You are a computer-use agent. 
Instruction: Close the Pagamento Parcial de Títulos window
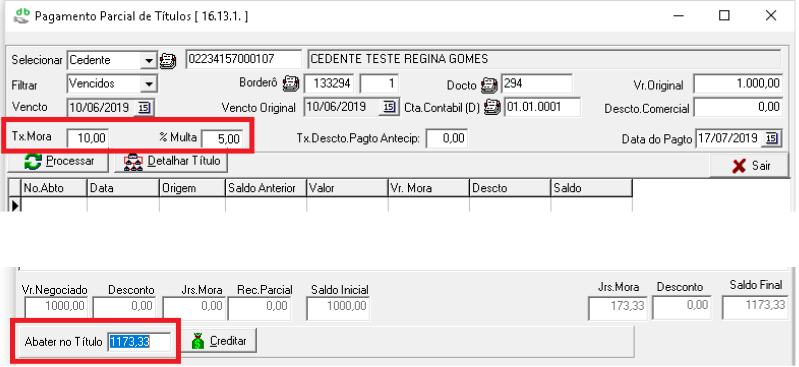coord(771,16)
